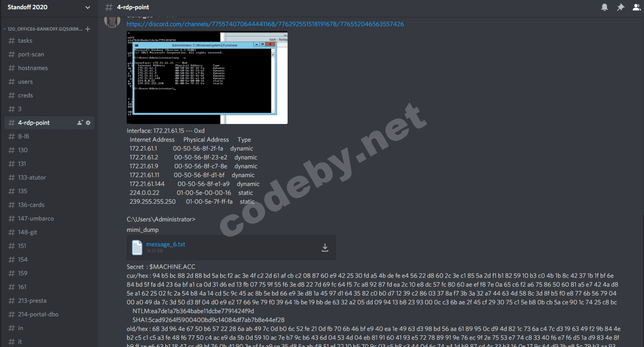Click the 'mimi_dump' message text
Image resolution: width=644 pixels, height=347 pixels.
pyautogui.click(x=142, y=230)
